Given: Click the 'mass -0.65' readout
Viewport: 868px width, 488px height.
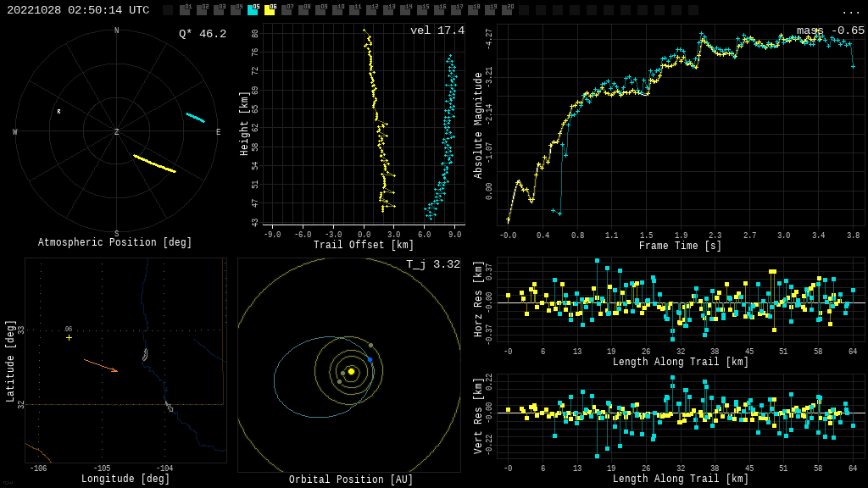Looking at the screenshot, I should click(x=830, y=30).
